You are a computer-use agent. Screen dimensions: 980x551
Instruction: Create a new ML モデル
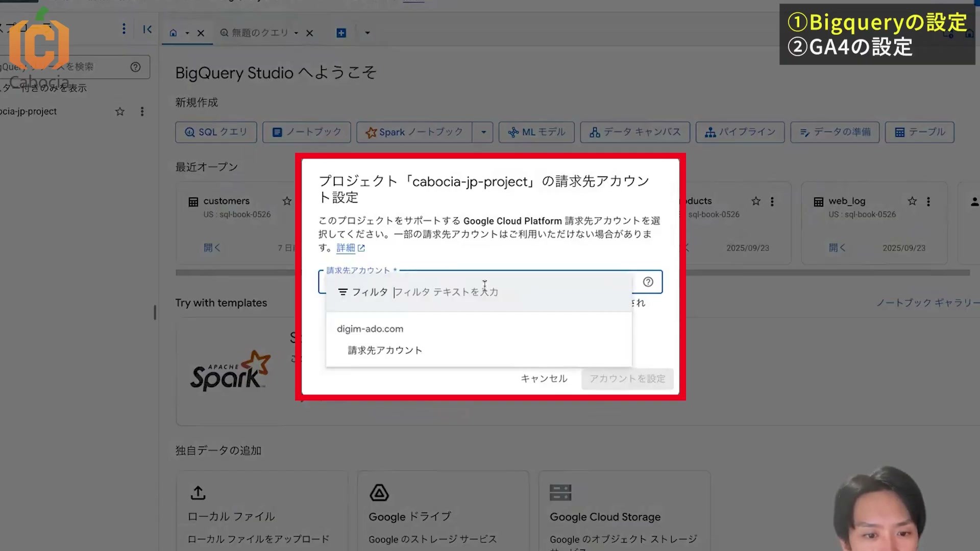536,132
